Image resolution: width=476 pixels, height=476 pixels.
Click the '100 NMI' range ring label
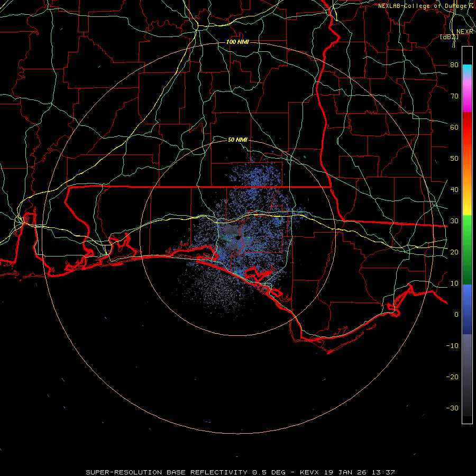click(x=237, y=42)
